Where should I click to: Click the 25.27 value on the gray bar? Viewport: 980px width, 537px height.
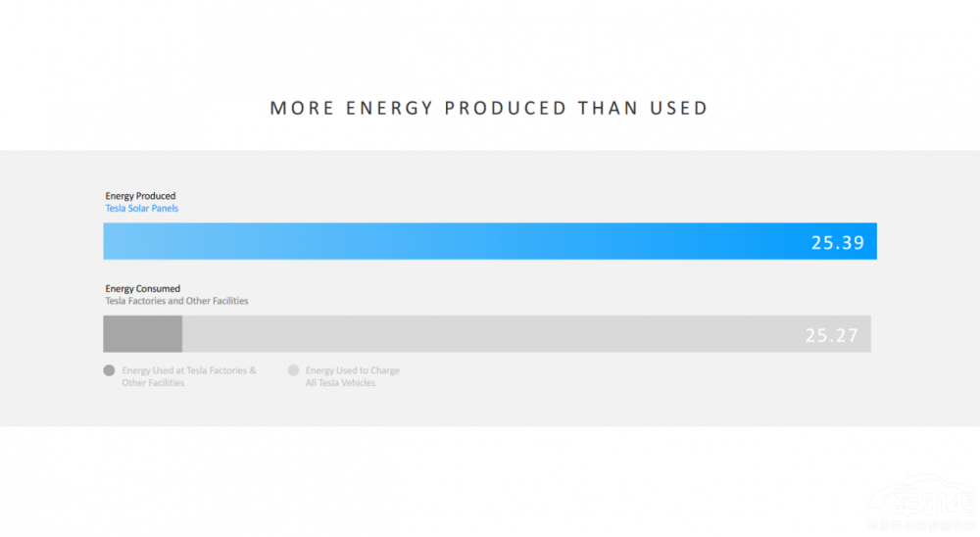tap(832, 336)
